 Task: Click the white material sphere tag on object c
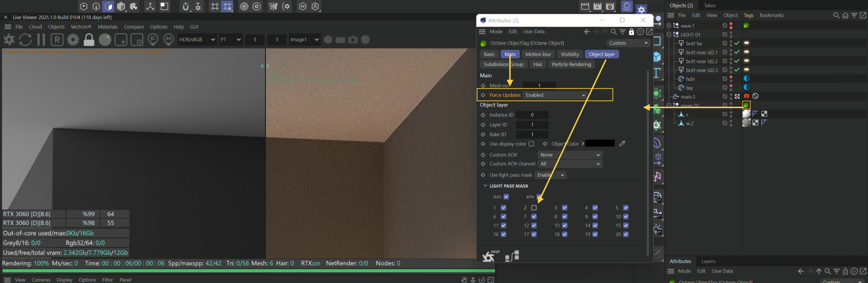tap(746, 114)
